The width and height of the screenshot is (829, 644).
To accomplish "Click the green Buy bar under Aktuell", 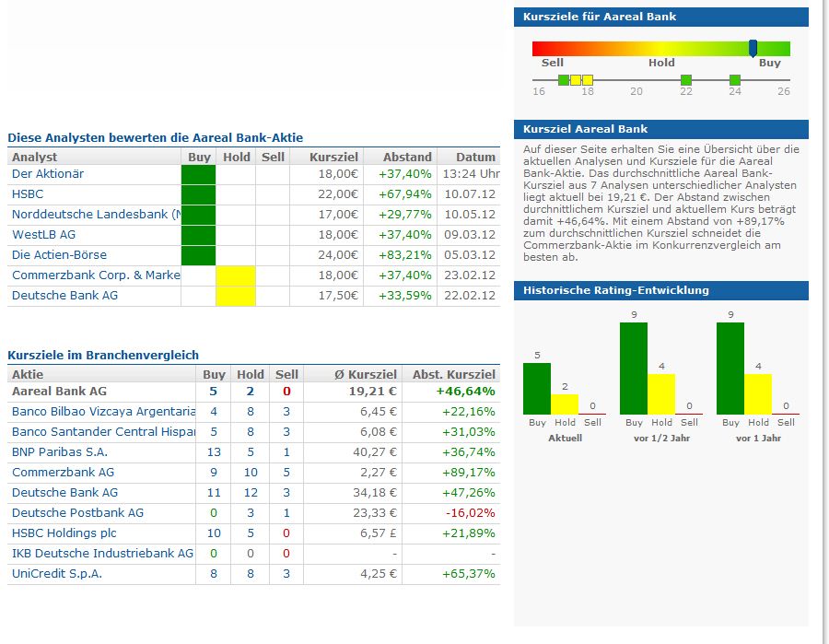I will coord(537,389).
